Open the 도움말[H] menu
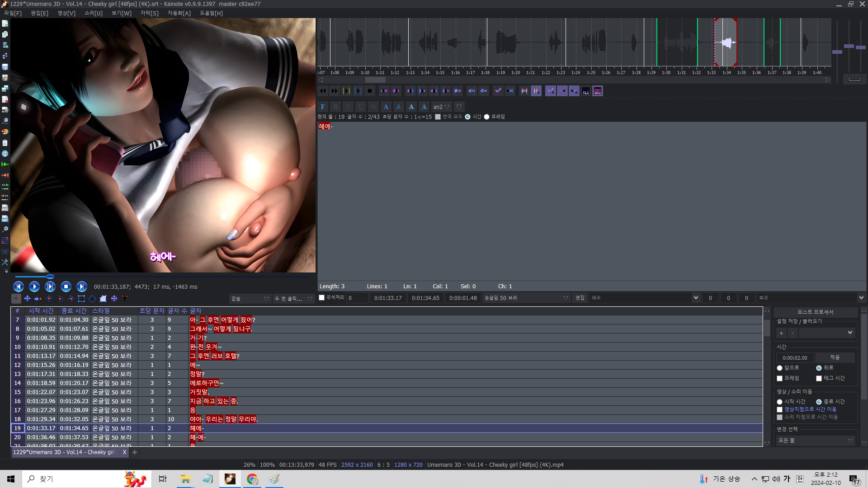868x488 pixels. coord(211,13)
